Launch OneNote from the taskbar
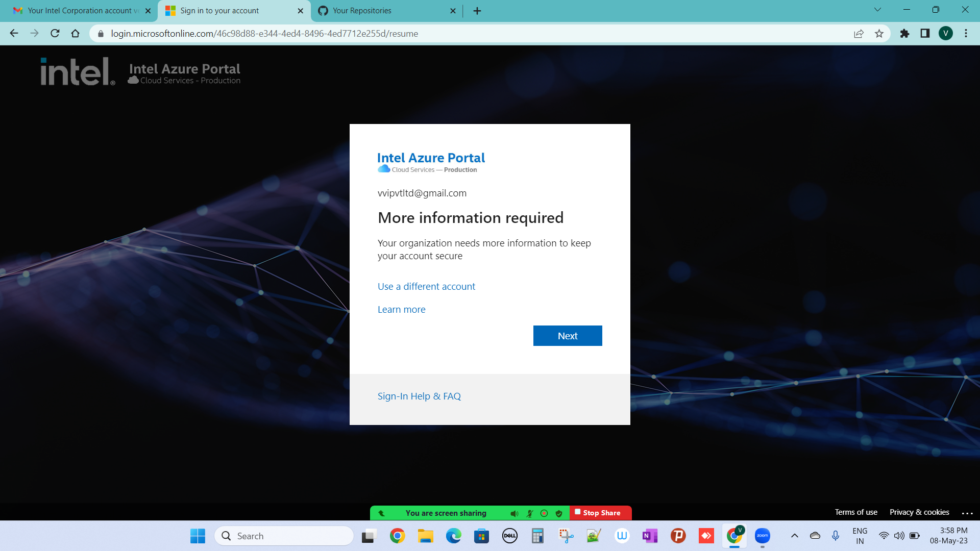980x551 pixels. (650, 536)
